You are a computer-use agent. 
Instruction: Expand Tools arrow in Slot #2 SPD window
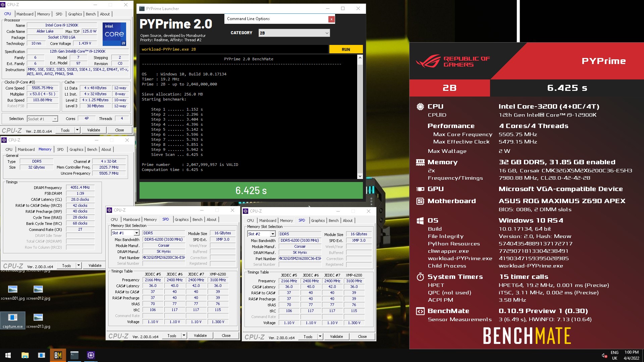320,337
